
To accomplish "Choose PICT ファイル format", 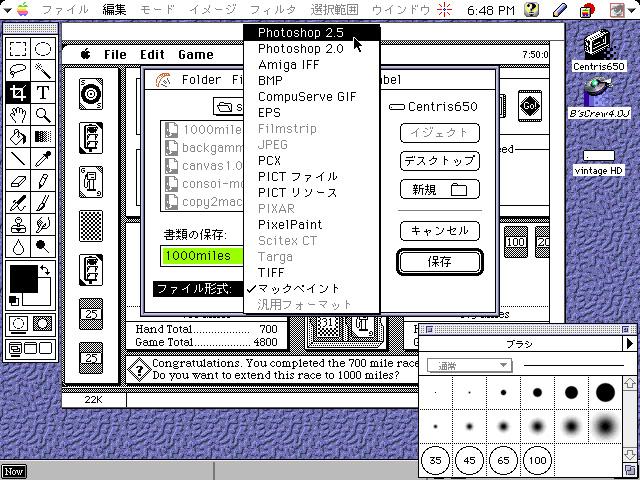I will pyautogui.click(x=312, y=177).
